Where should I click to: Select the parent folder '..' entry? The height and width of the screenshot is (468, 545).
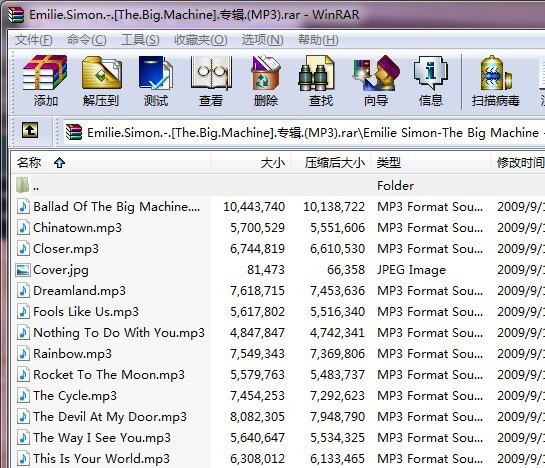[278, 186]
